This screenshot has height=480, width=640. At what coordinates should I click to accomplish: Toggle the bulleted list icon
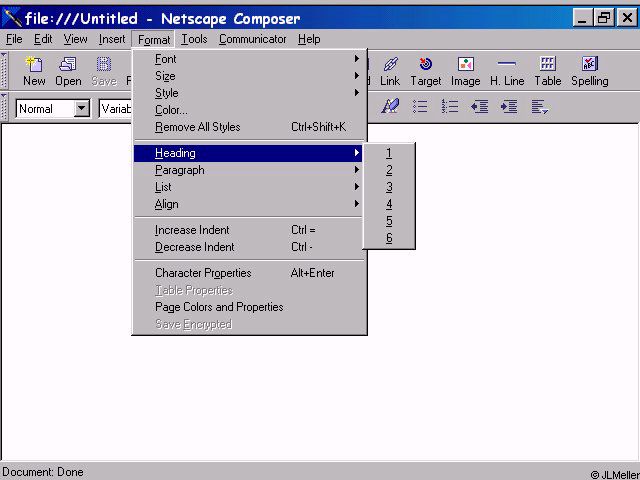(x=420, y=107)
